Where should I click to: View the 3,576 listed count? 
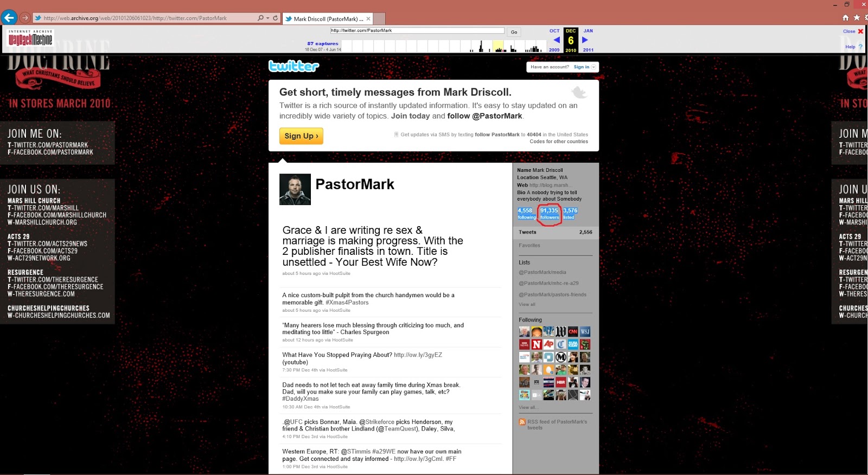coord(570,213)
